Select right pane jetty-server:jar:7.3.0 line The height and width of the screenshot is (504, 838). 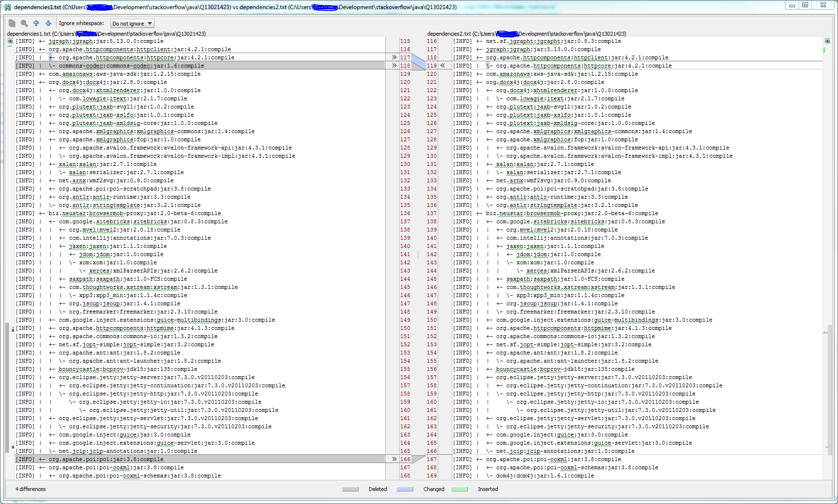(x=637, y=377)
